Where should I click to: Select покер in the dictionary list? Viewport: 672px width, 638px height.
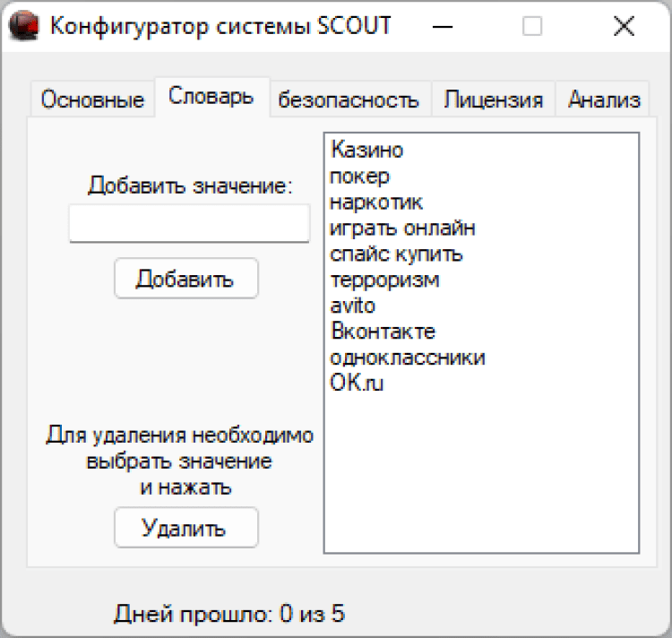click(x=359, y=176)
